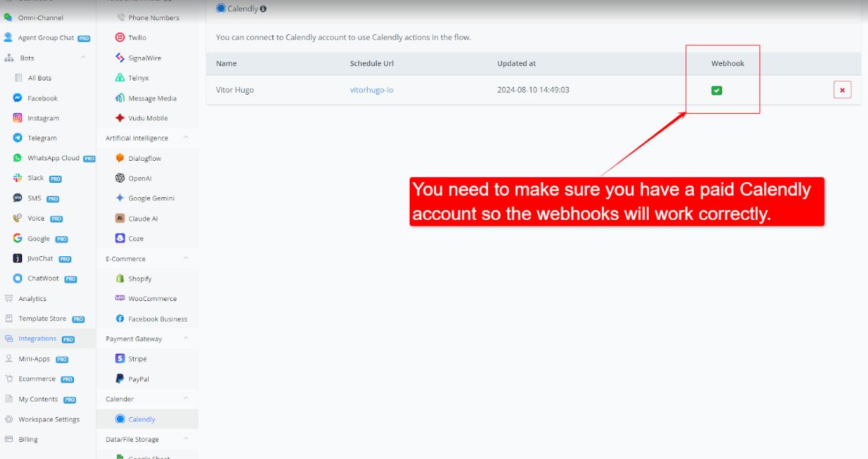This screenshot has height=459, width=868.
Task: Collapse the Payment Gateway section
Action: point(186,339)
